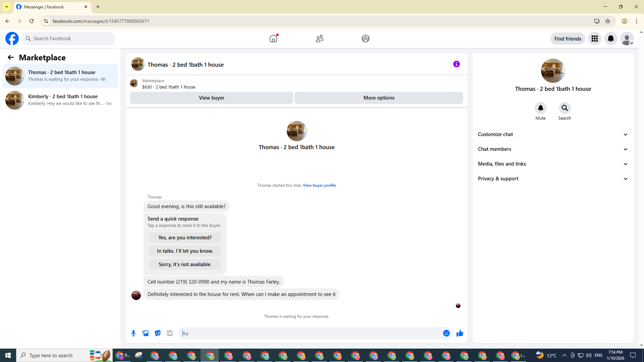This screenshot has height=362, width=644.
Task: Open the View buyer profile link
Action: (x=319, y=185)
